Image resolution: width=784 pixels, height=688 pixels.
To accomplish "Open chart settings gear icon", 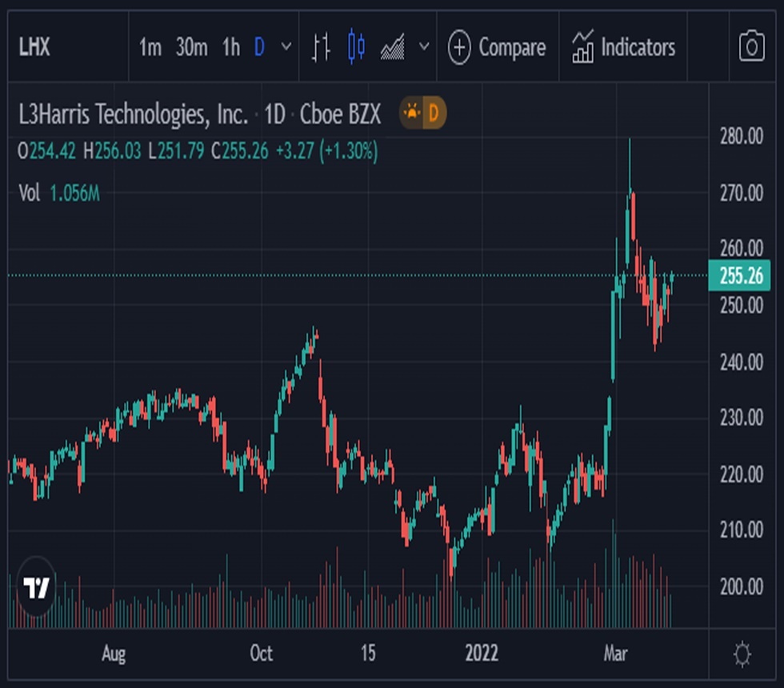I will click(742, 654).
